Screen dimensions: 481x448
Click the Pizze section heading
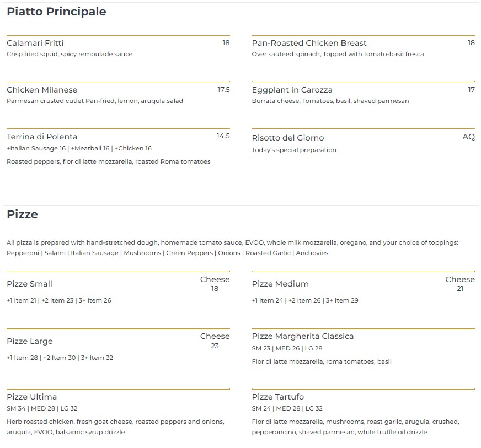[22, 214]
